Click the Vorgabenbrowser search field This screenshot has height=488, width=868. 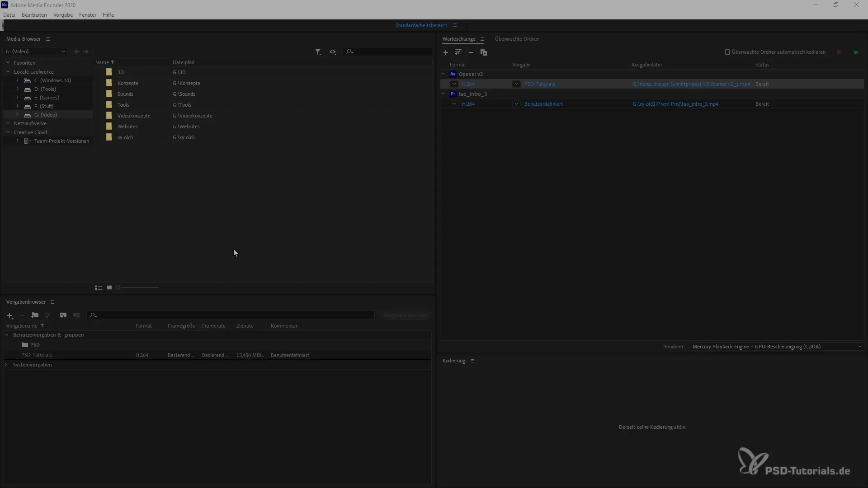pos(231,315)
